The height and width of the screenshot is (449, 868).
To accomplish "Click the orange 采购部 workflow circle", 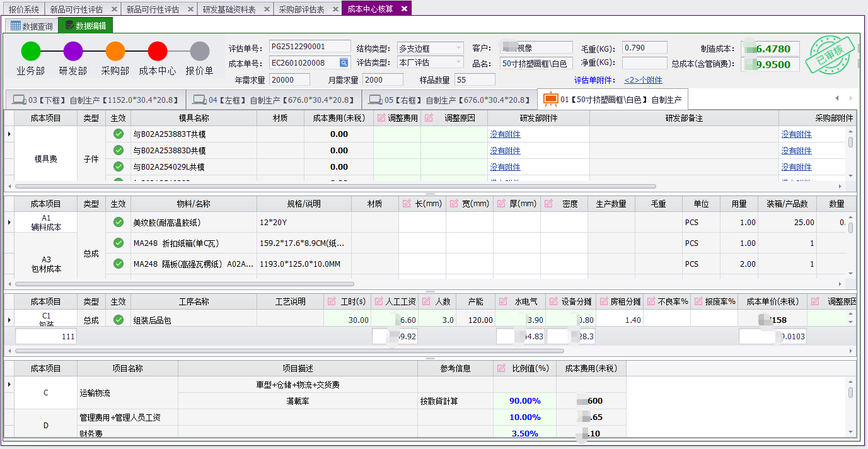I will tap(115, 51).
